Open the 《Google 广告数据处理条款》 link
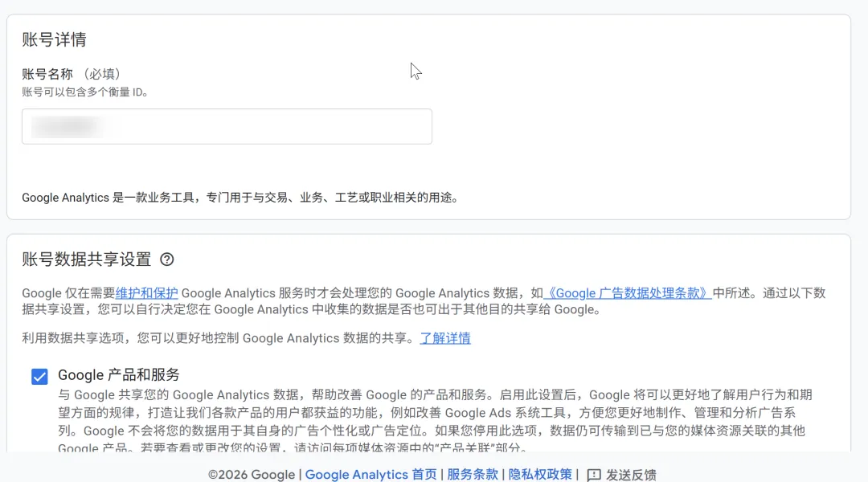This screenshot has height=482, width=868. (x=628, y=293)
